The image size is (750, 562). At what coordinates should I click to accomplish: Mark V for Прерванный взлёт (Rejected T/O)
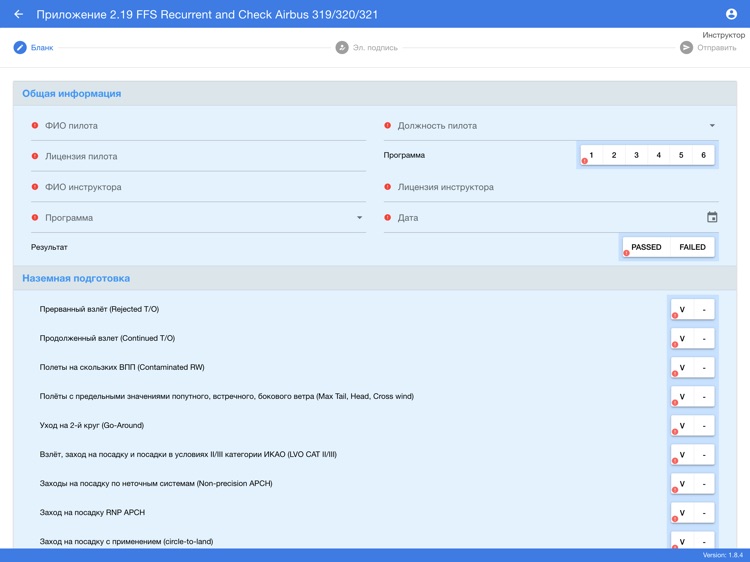pos(682,309)
